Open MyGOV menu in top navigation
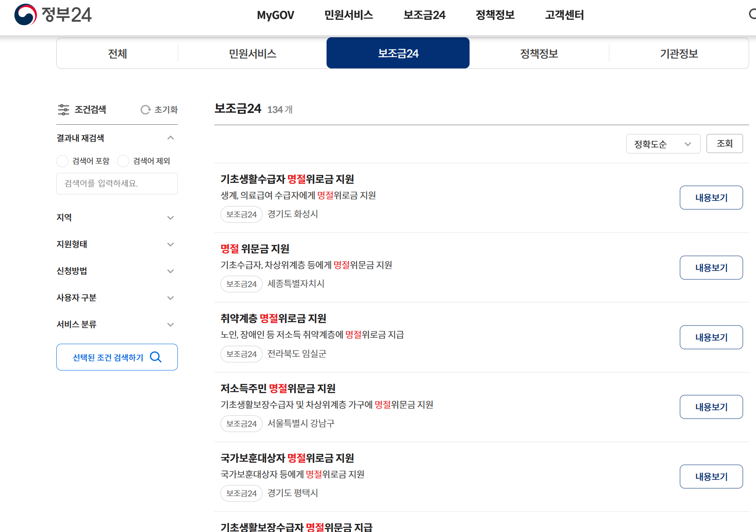 [275, 15]
